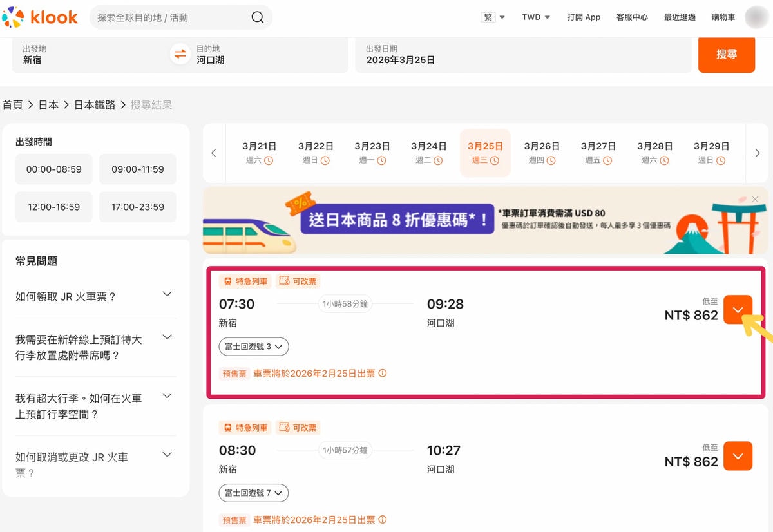Open language selector 繁
This screenshot has width=773, height=532.
[493, 17]
